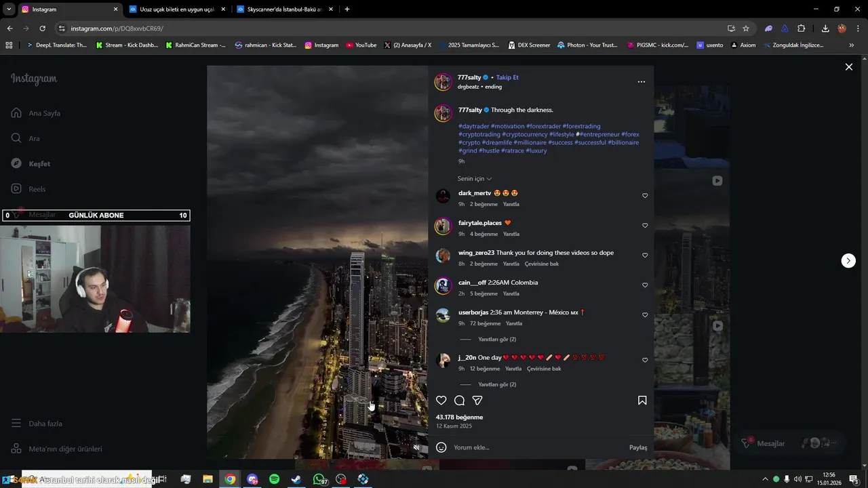Screen dimensions: 868x488
Task: Open Keşfet explore in the sidebar
Action: pos(31,164)
